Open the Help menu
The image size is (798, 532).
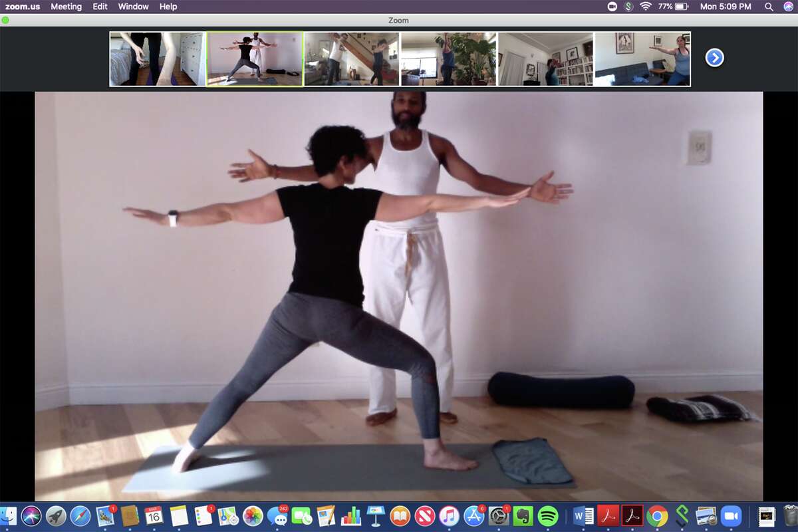pos(168,7)
